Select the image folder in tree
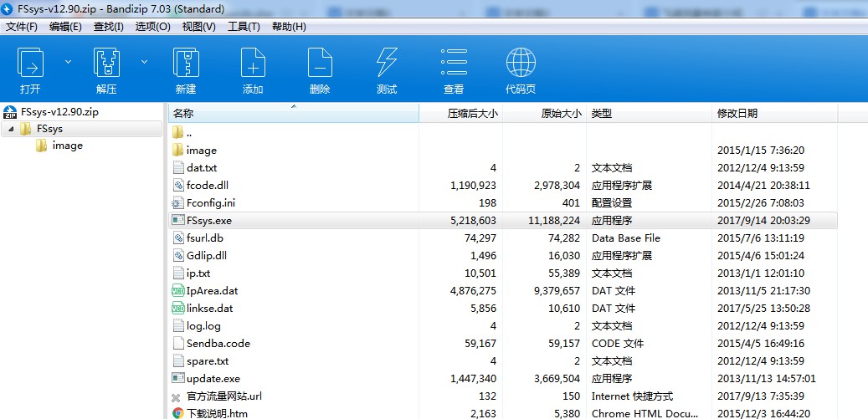Viewport: 868px width, 419px height. coord(67,146)
